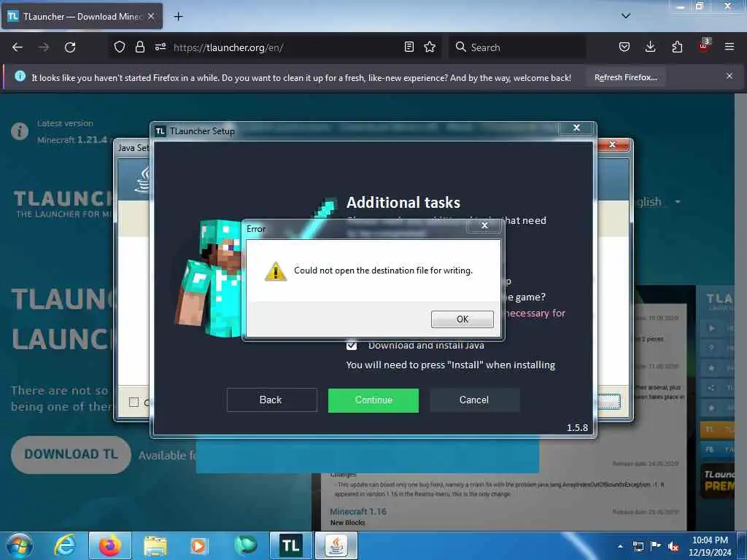The height and width of the screenshot is (560, 747).
Task: Click the Firefox Search field
Action: (517, 47)
